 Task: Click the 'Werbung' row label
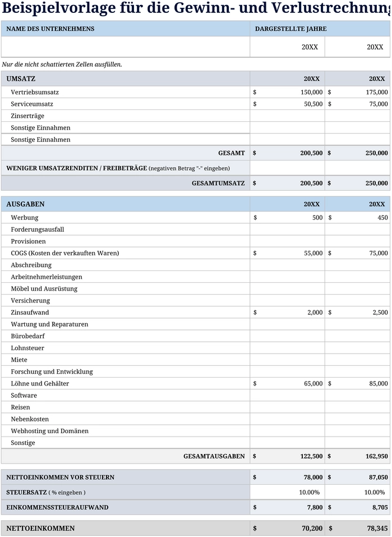coord(25,218)
